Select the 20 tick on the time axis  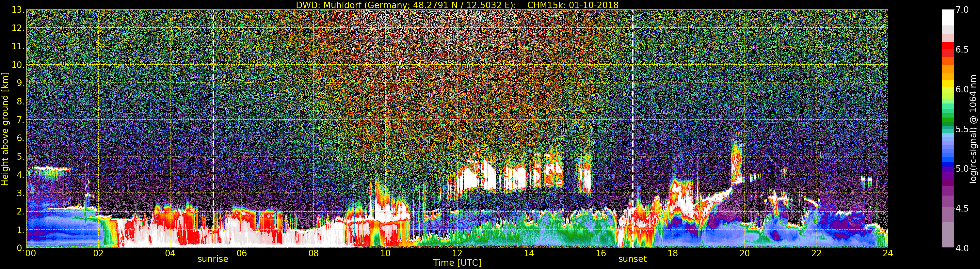(x=745, y=253)
